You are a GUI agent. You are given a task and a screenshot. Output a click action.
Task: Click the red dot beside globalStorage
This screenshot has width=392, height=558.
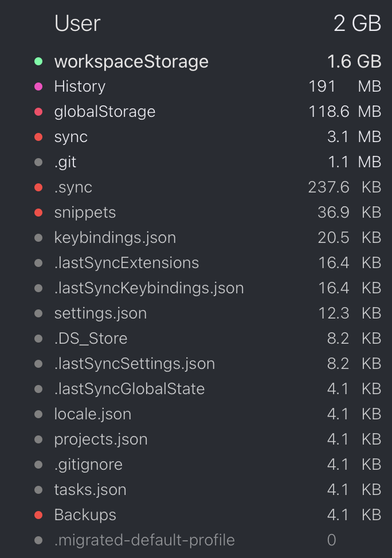pos(38,111)
